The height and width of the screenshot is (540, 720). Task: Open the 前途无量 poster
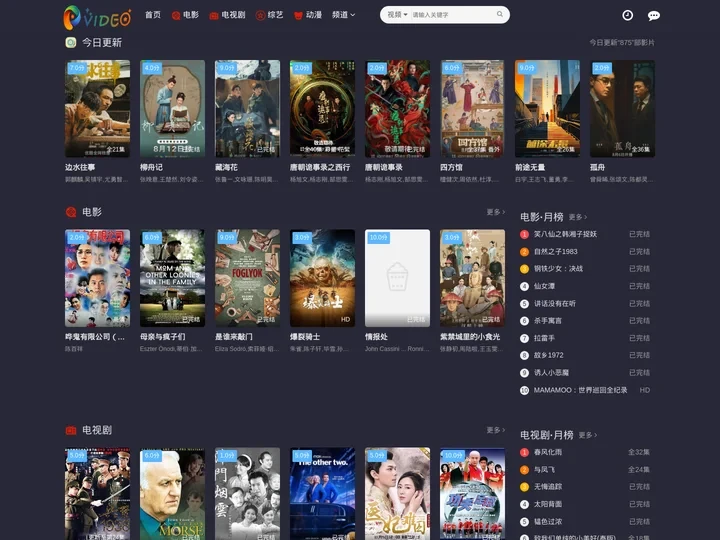click(547, 108)
